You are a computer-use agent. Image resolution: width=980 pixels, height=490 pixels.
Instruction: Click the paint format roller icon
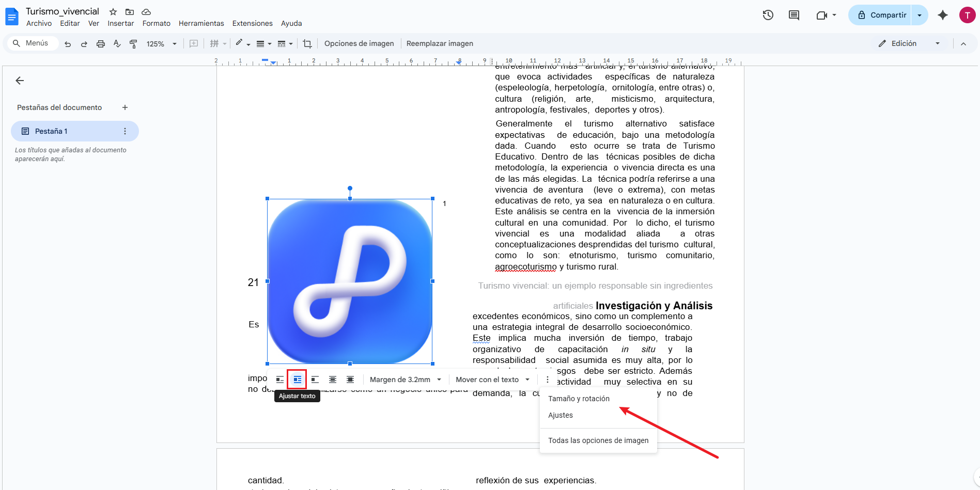133,44
